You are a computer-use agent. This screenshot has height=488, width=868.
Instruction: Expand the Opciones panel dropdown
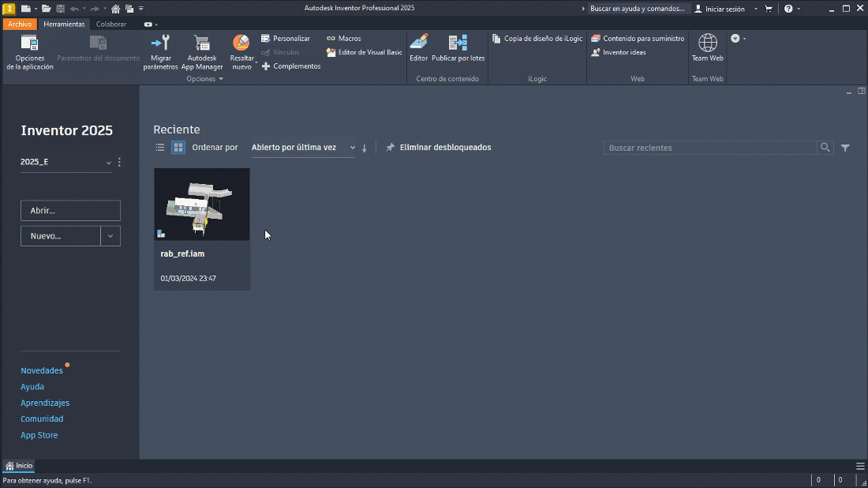coord(205,79)
